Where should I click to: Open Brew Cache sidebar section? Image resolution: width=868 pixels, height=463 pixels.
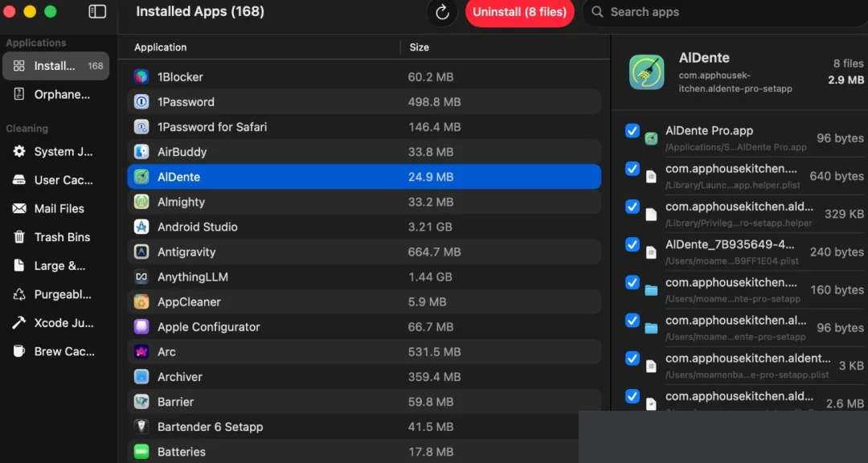coord(56,351)
